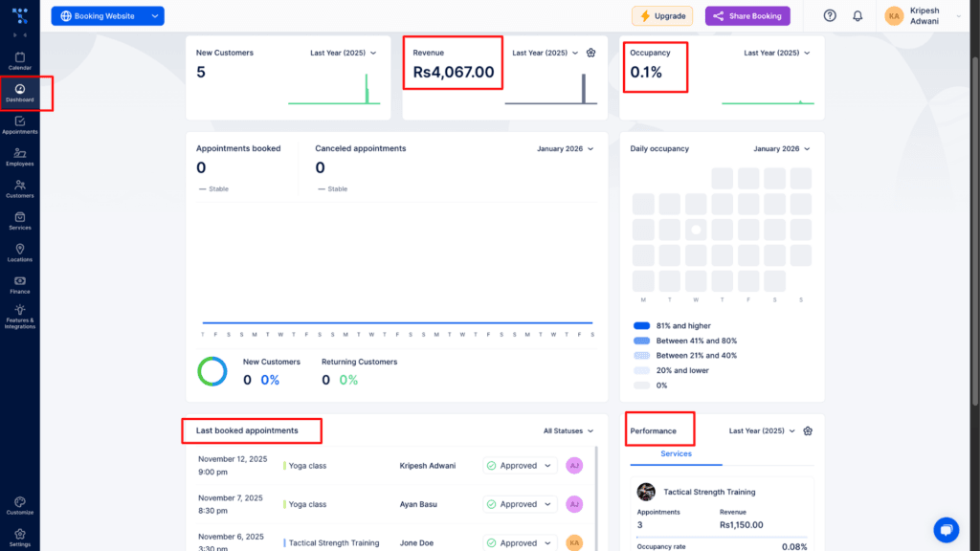Navigate to Customers via the sidebar
Screen dimensions: 980x551
(19, 187)
